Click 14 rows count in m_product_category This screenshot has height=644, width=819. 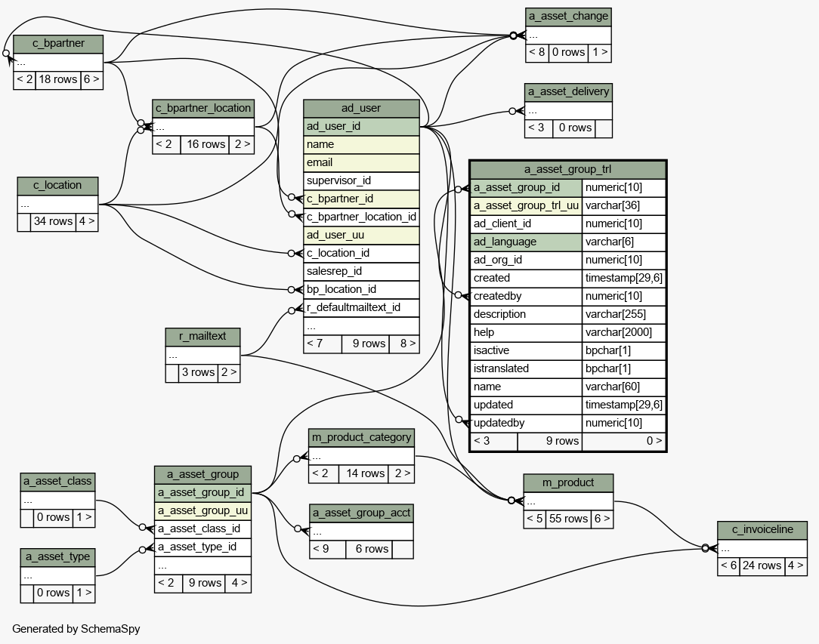(x=365, y=474)
